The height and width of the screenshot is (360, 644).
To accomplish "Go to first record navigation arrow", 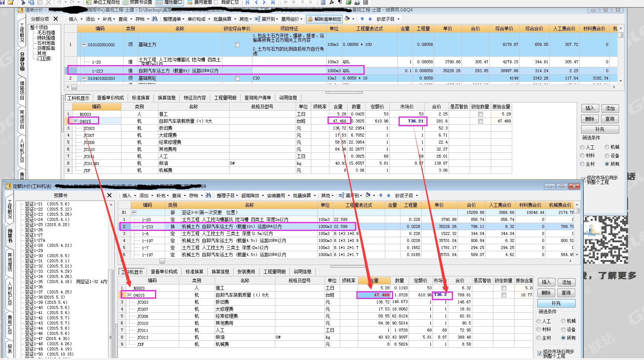I will pos(248,2).
